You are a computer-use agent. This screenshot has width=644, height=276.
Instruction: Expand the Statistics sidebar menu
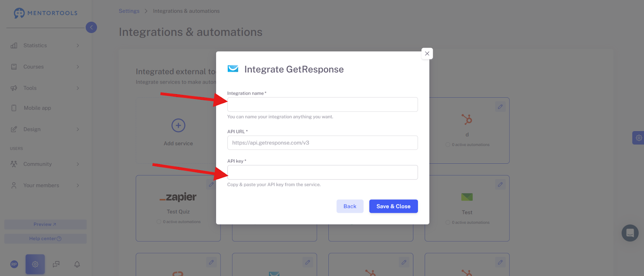pos(45,45)
